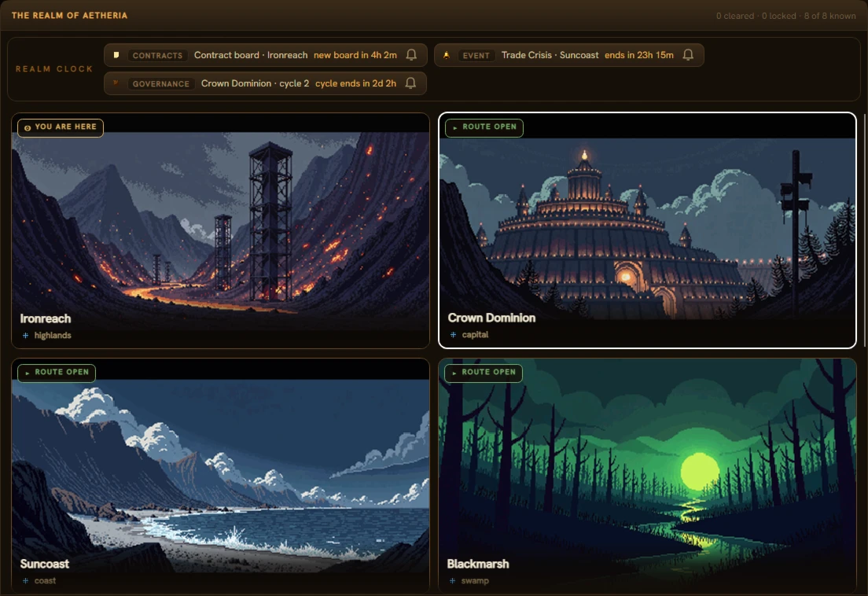The width and height of the screenshot is (868, 596).
Task: Click the Blackmarsh card title
Action: coord(478,564)
